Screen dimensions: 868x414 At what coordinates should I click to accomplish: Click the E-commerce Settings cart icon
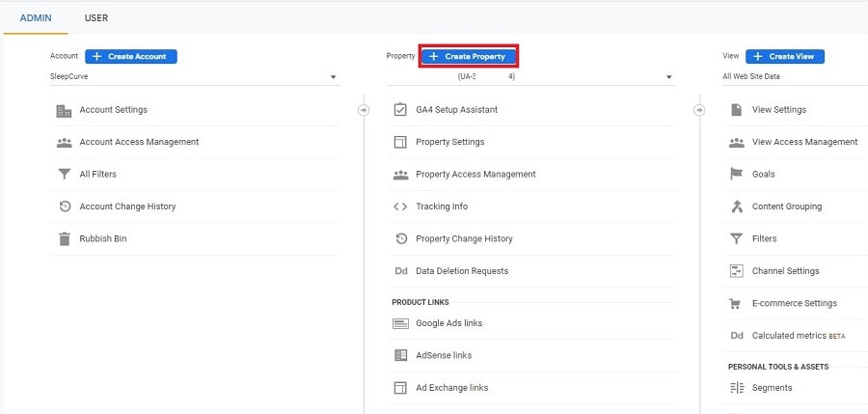pos(735,304)
